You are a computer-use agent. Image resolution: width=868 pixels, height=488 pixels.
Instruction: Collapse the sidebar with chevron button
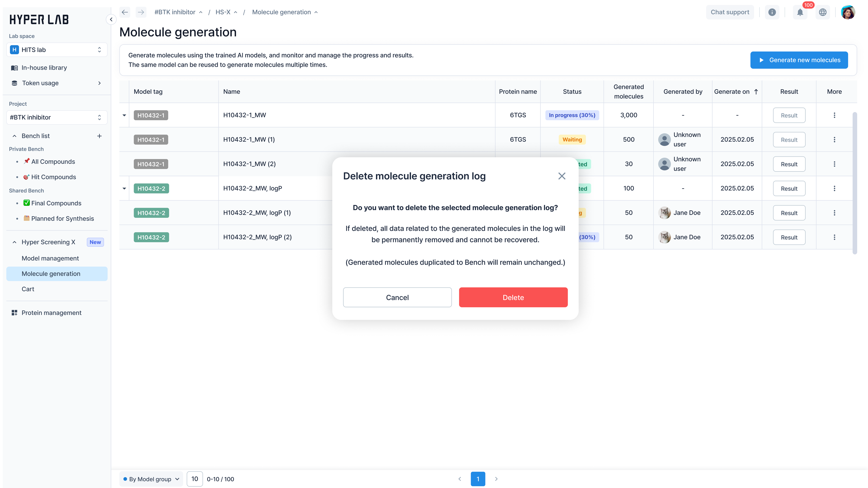point(111,19)
